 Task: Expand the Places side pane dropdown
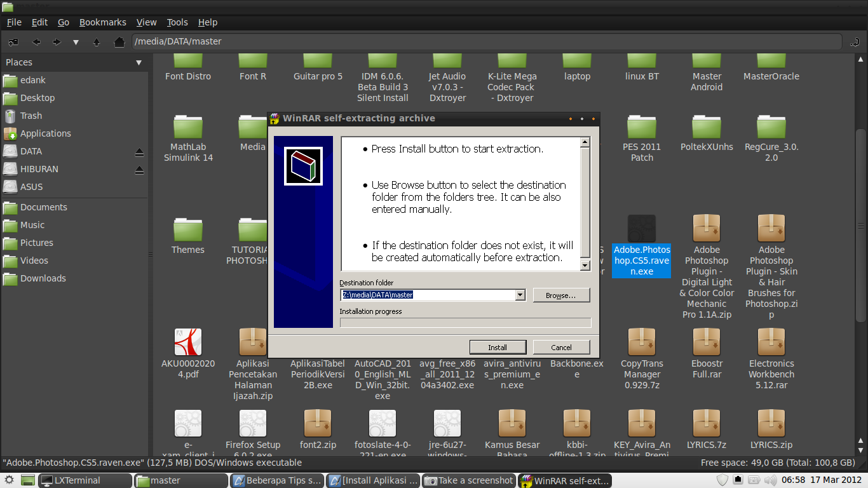coord(139,62)
